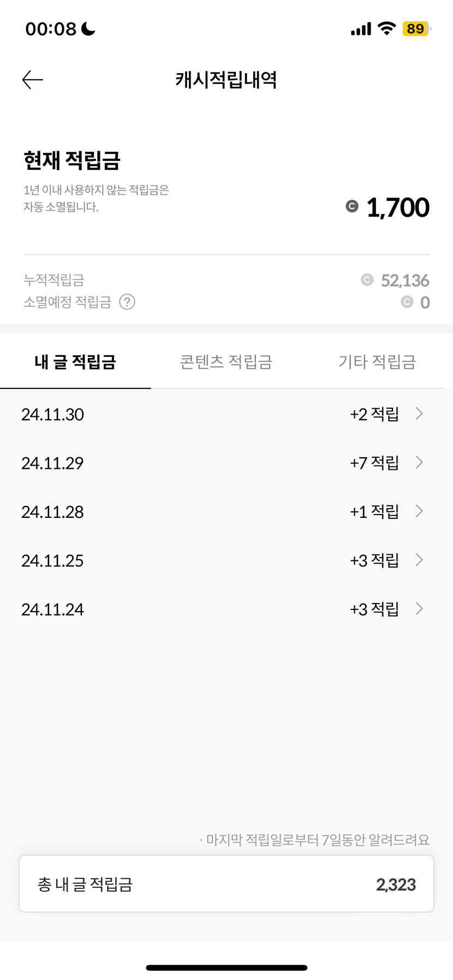The height and width of the screenshot is (980, 453).
Task: Open the 24.11.24 chevron details
Action: (x=419, y=608)
